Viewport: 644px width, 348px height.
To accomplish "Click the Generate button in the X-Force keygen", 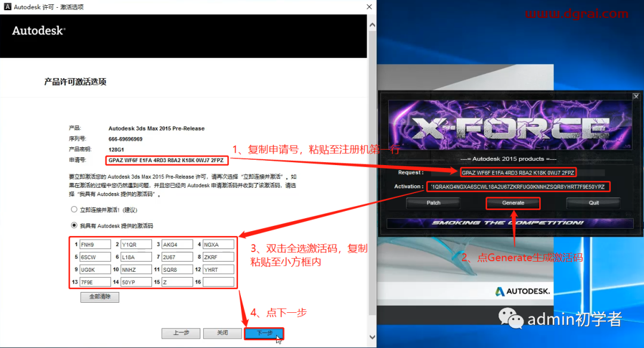I will click(513, 203).
